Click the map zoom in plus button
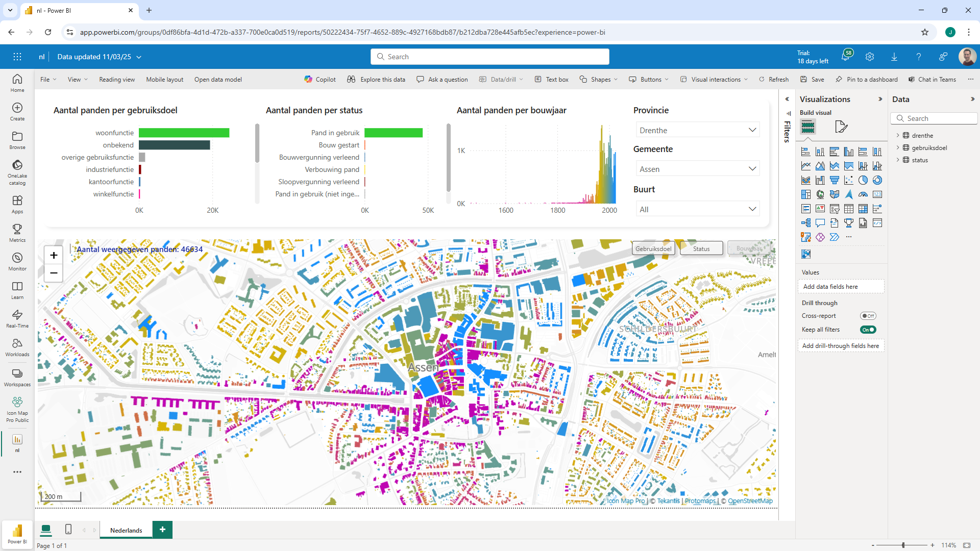Image resolution: width=980 pixels, height=551 pixels. click(x=54, y=255)
